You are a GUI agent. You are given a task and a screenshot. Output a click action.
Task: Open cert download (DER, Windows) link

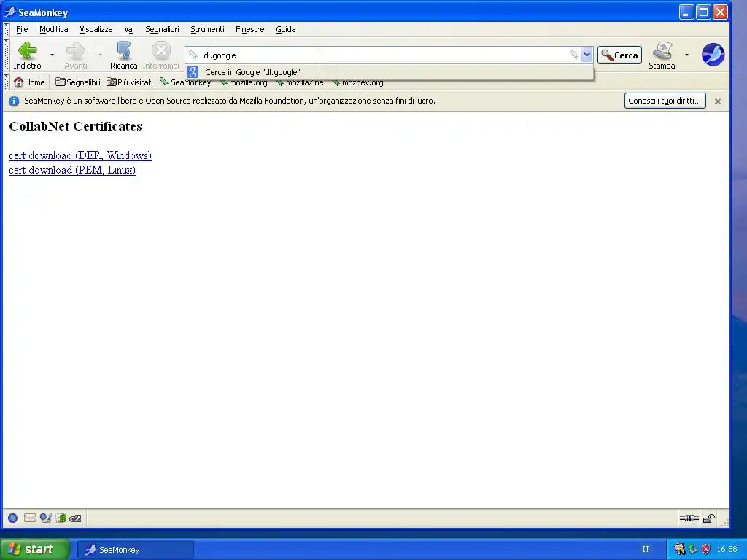coord(80,155)
